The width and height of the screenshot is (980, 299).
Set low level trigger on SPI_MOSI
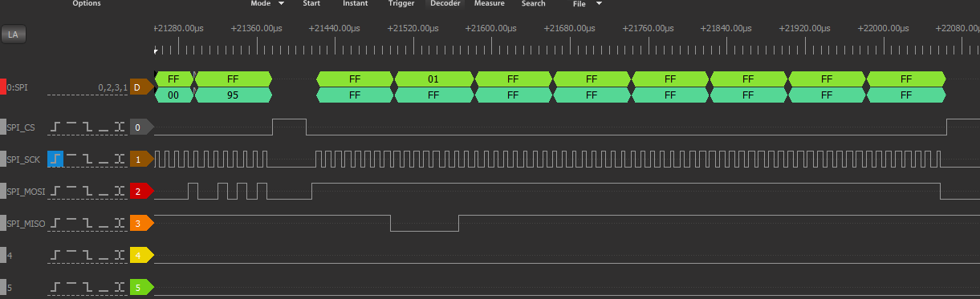pyautogui.click(x=103, y=192)
